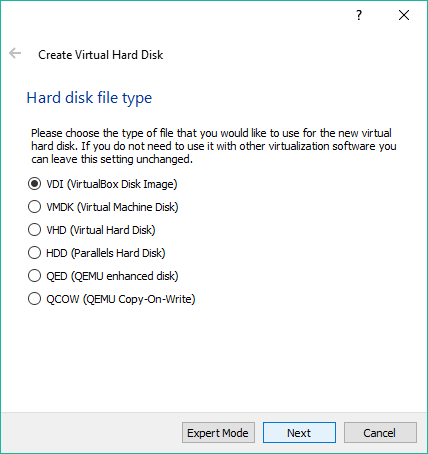428x454 pixels.
Task: Pick the VHD radio button circle
Action: 34,230
